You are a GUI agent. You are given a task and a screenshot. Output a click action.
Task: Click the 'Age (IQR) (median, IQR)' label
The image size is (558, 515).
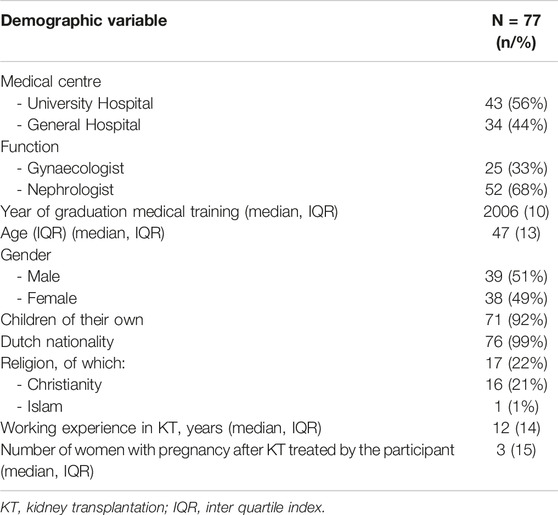click(x=83, y=233)
